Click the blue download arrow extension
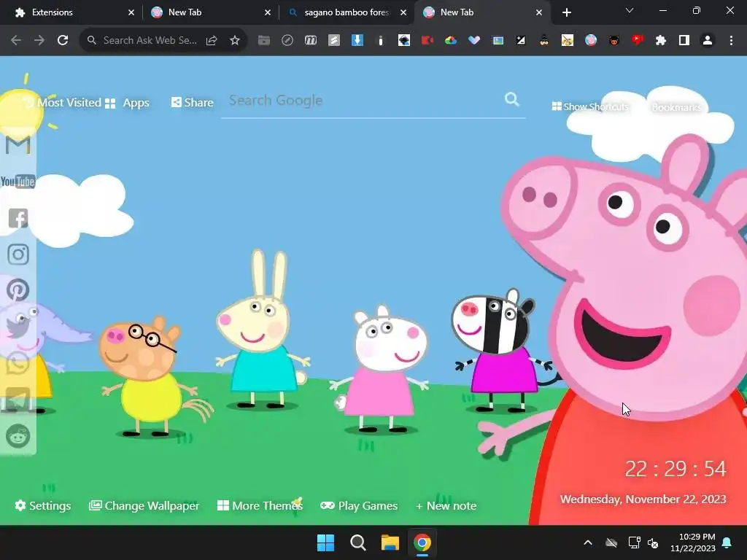The image size is (747, 560). (x=357, y=41)
